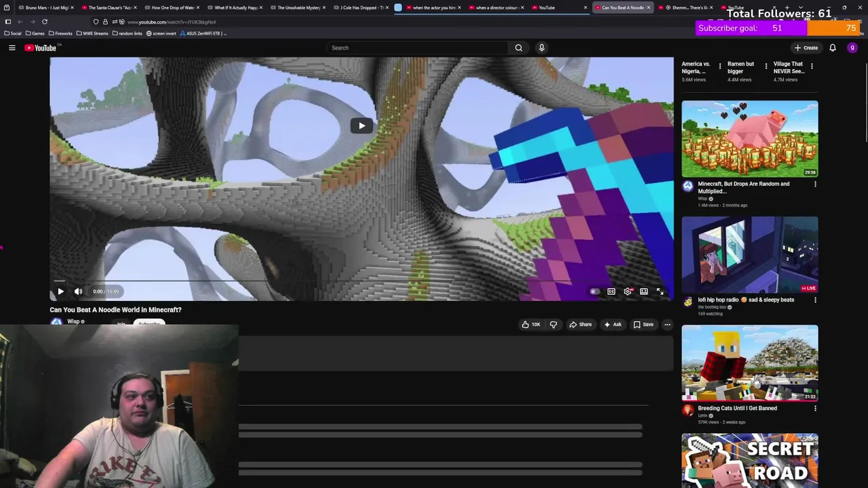Viewport: 868px width, 488px height.
Task: Switch to How One Drop of Water tab
Action: pyautogui.click(x=172, y=7)
